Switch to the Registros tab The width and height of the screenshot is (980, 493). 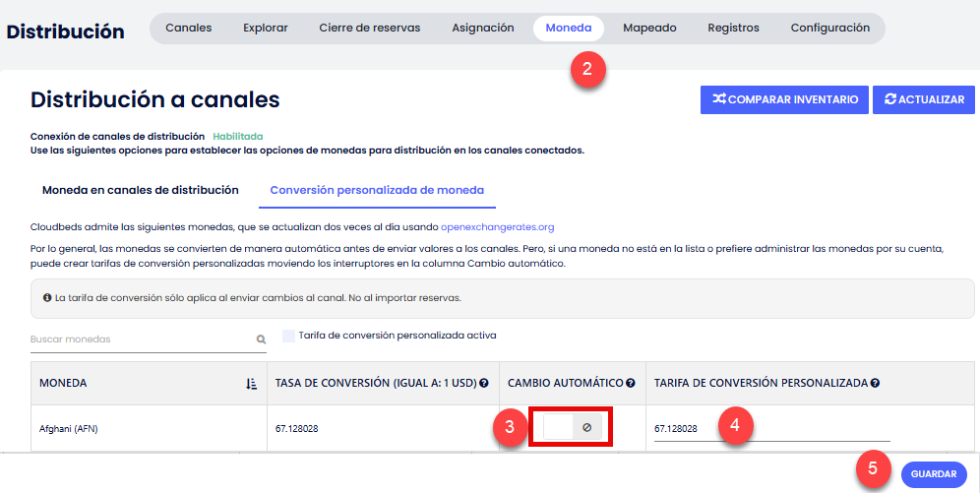pos(733,29)
